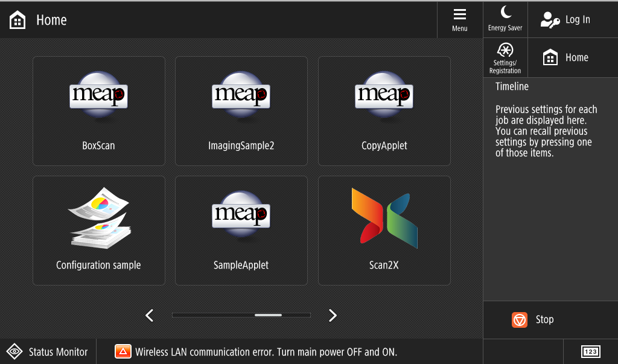This screenshot has width=618, height=364.
Task: Go to previous page with left arrow
Action: point(150,315)
